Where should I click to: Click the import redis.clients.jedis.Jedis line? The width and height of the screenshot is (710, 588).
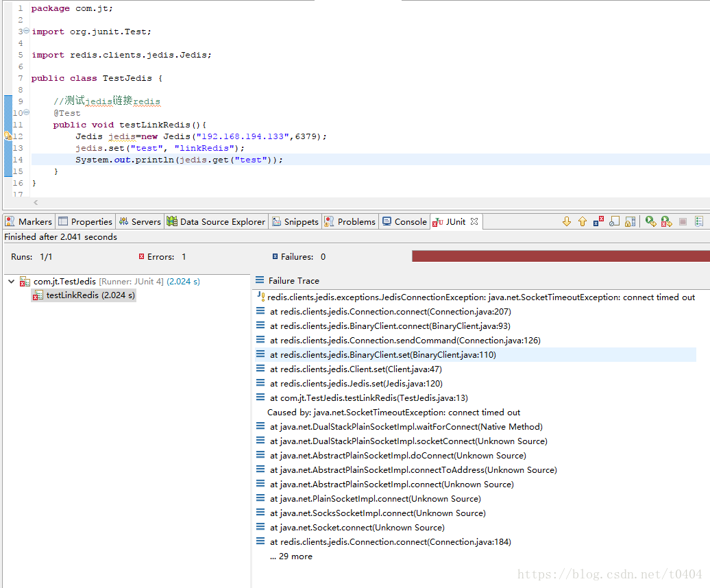click(121, 55)
